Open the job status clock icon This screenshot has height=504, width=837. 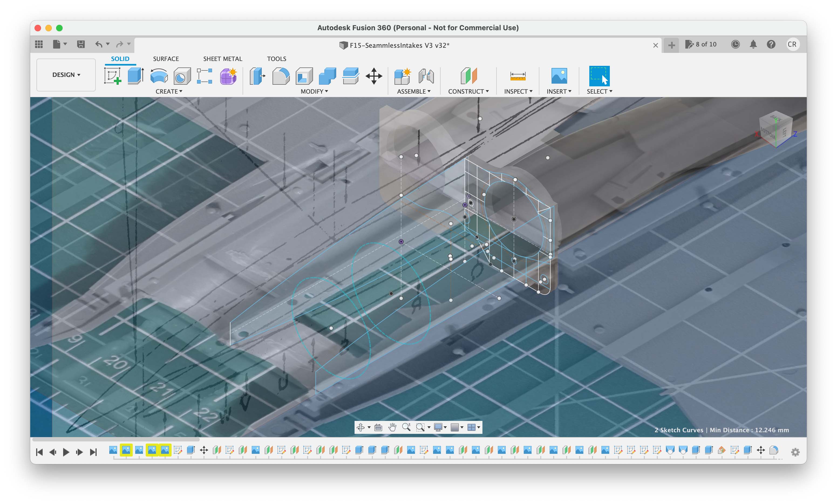point(735,44)
